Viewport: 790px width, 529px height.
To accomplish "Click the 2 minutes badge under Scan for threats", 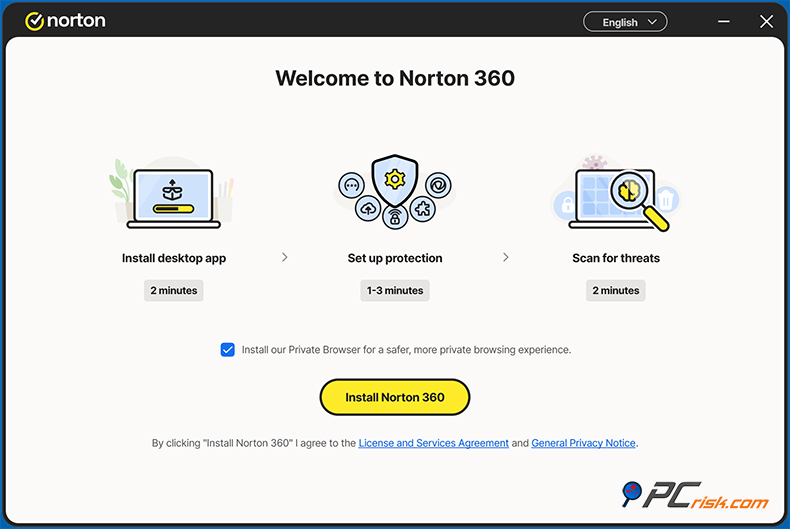I will point(616,291).
